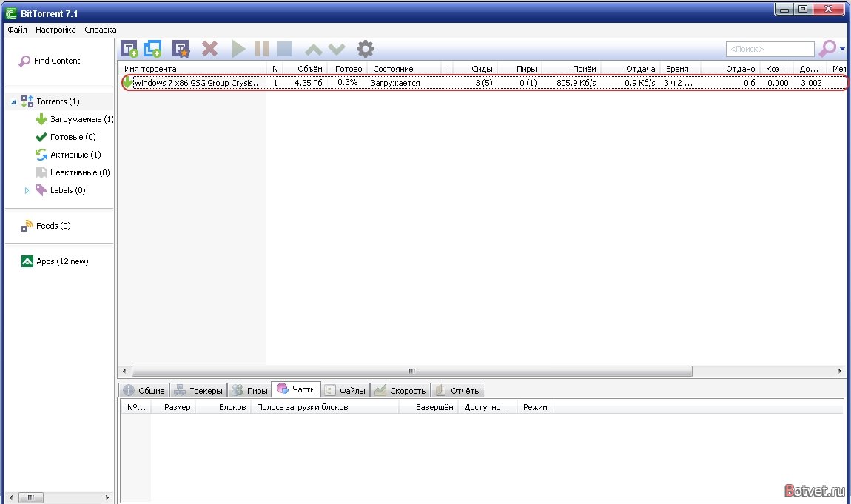The width and height of the screenshot is (851, 504).
Task: Select Готовые (0) category
Action: (x=73, y=137)
